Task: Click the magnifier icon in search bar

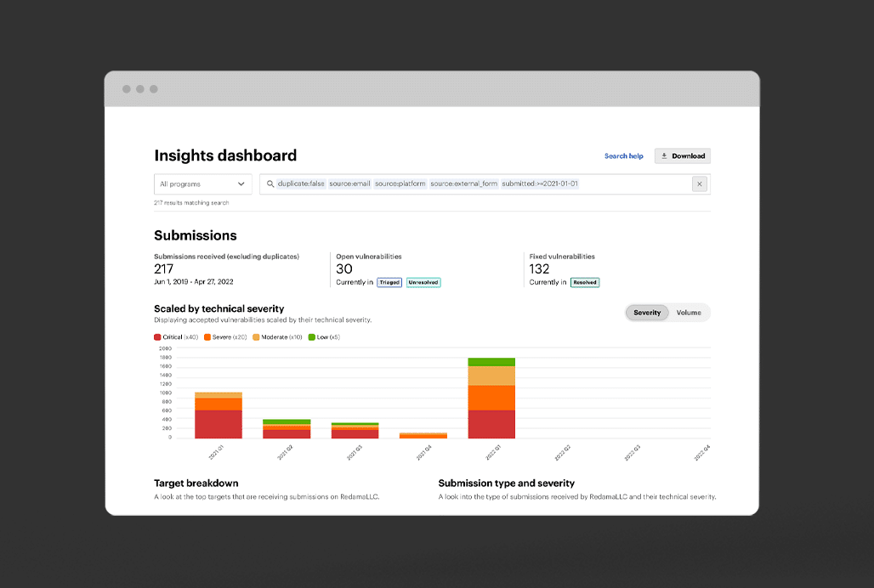Action: pos(270,184)
